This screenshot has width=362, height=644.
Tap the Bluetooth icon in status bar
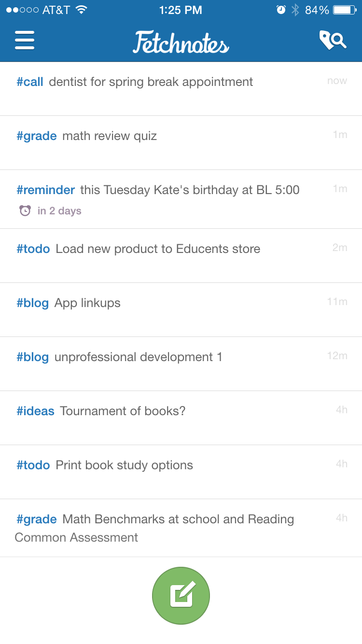pyautogui.click(x=295, y=10)
